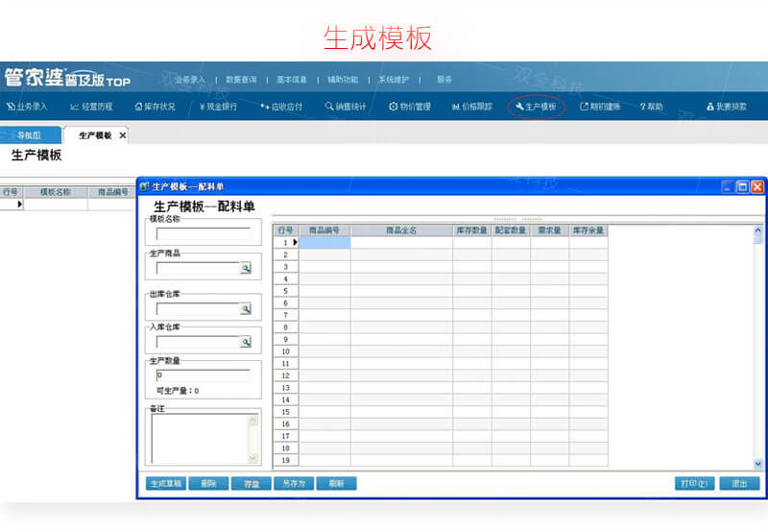Click 模板名称 header in background list
The height and width of the screenshot is (532, 768).
coord(56,192)
